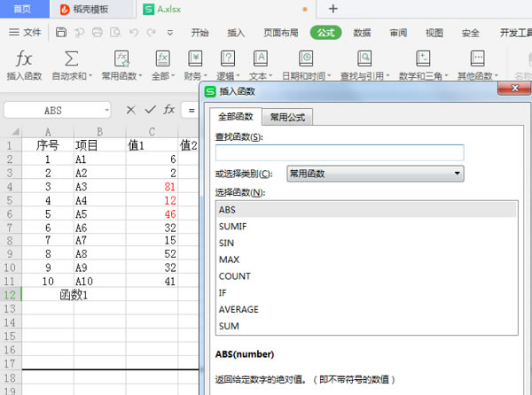Open the 文件 menu

tap(26, 33)
